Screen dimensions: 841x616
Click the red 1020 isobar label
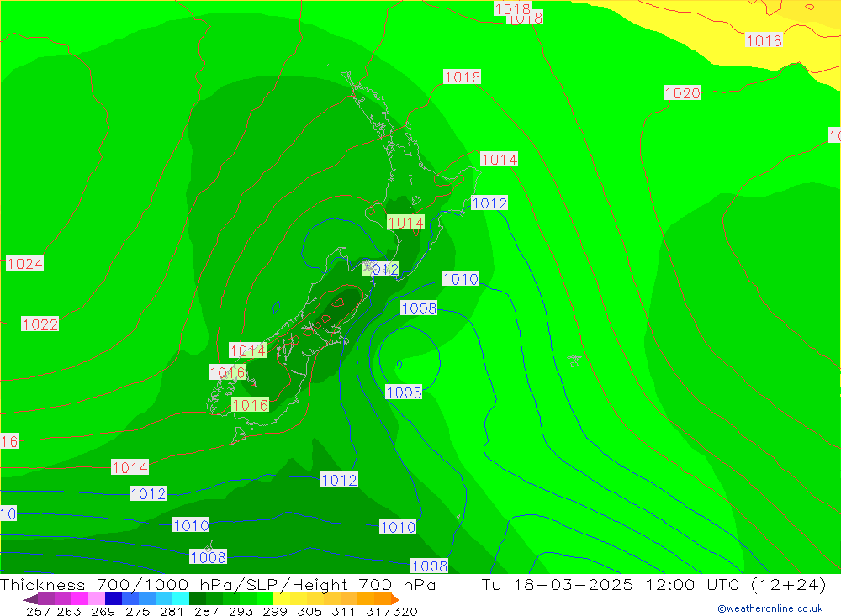682,93
